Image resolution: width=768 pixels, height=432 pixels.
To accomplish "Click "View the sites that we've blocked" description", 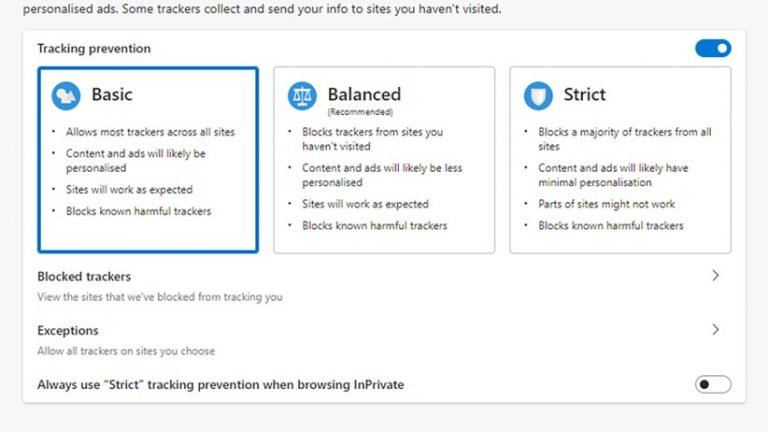I will coord(160,297).
